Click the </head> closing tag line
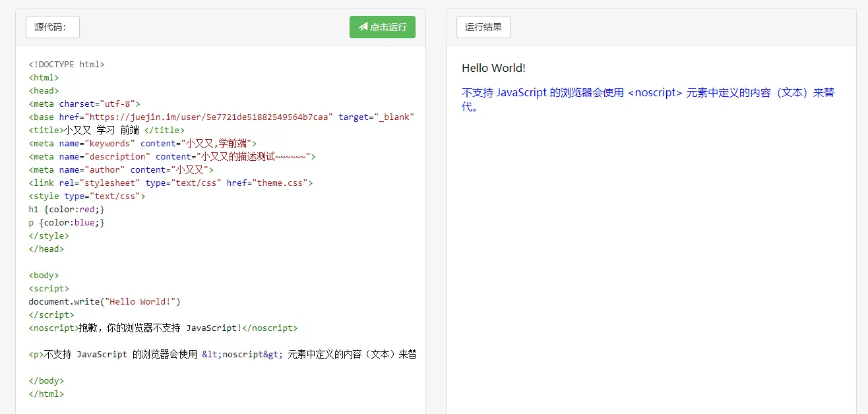The image size is (868, 414). 46,249
